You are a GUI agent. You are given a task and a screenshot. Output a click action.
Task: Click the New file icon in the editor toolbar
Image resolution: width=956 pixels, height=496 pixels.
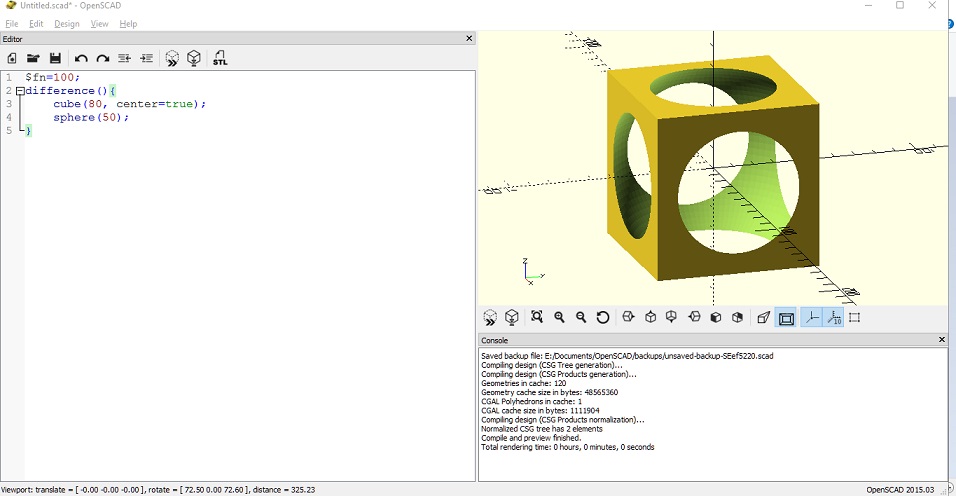pyautogui.click(x=12, y=58)
